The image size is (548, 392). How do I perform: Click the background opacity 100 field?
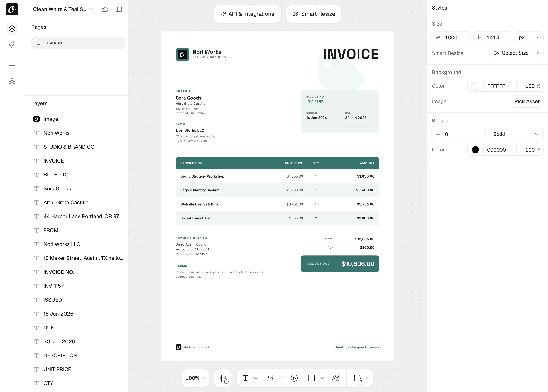[x=530, y=86]
